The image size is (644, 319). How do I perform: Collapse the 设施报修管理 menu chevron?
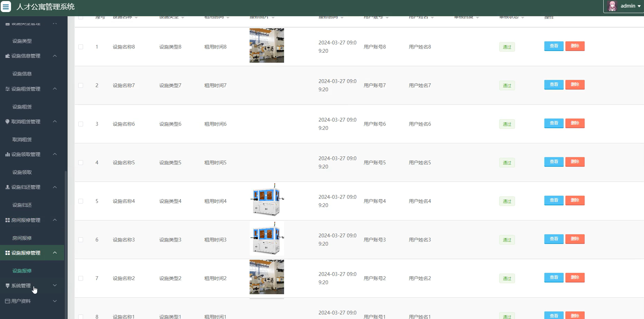[55, 253]
